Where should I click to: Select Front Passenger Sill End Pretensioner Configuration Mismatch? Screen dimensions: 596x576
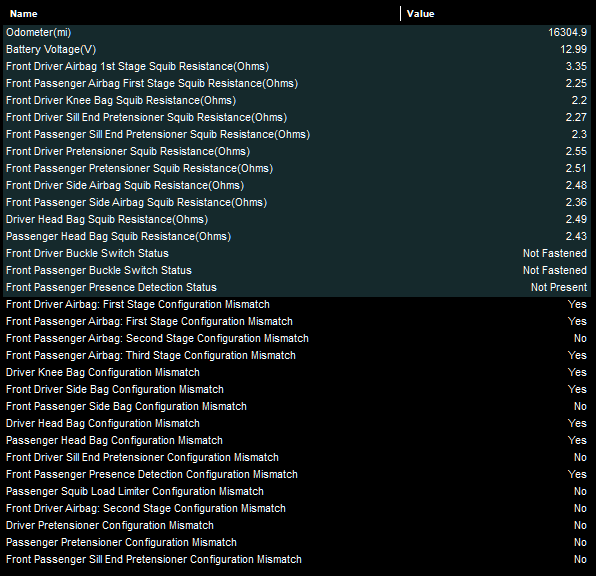(297, 560)
